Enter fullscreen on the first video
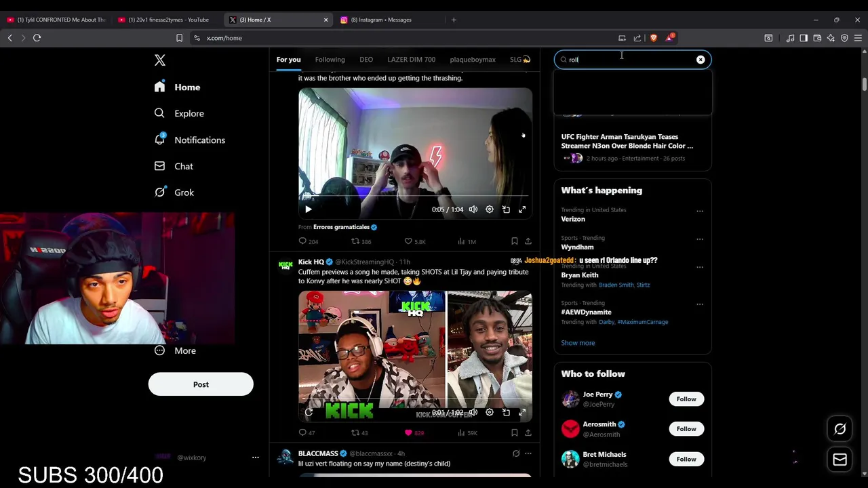Screen dimensions: 868x488 point(522,209)
